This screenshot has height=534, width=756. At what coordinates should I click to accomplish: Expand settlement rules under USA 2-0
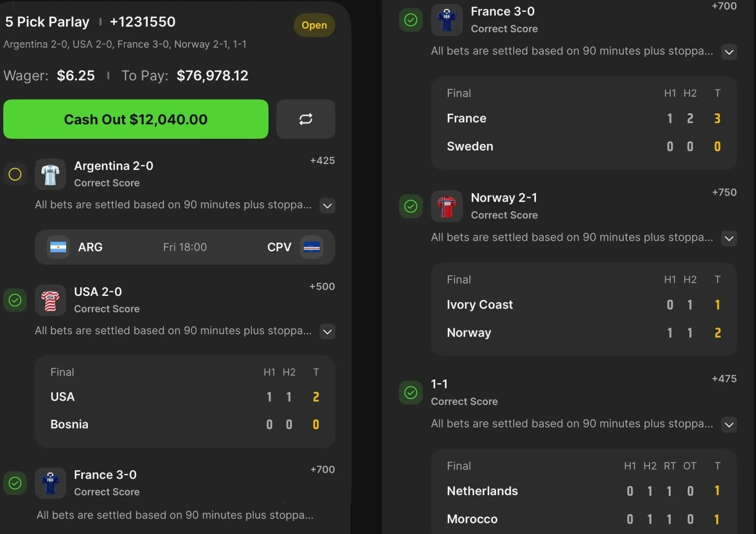tap(327, 332)
